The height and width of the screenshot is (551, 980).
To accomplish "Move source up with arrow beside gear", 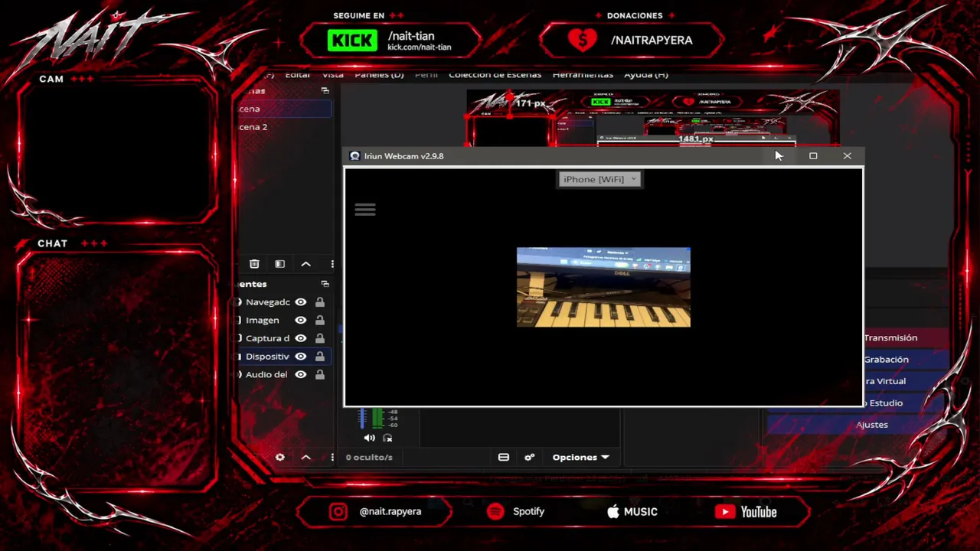I will [305, 457].
